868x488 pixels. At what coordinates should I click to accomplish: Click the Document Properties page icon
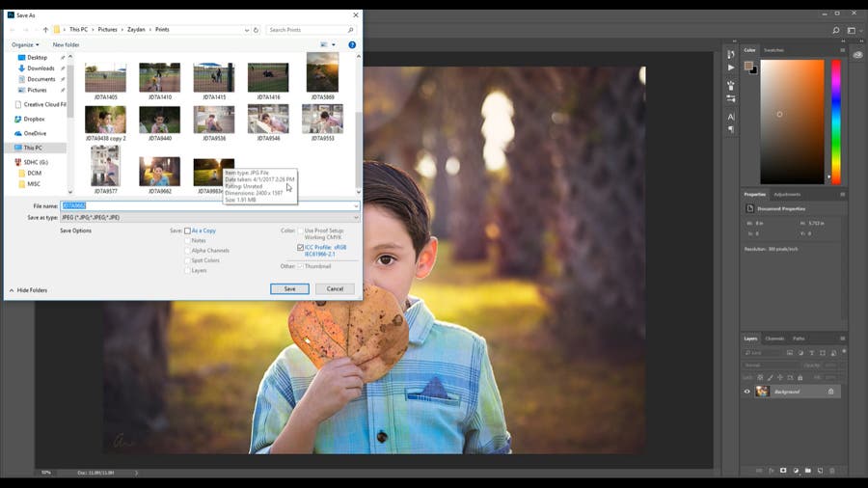[x=749, y=208]
